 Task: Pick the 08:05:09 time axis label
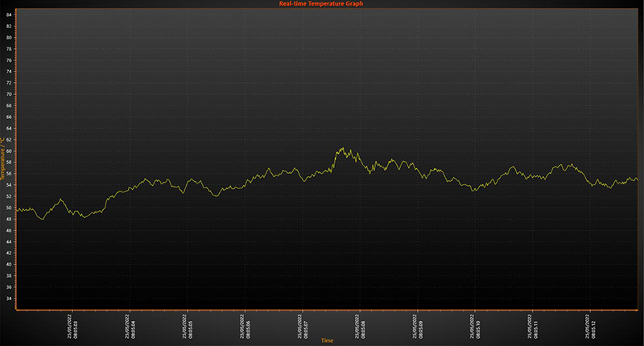point(418,327)
